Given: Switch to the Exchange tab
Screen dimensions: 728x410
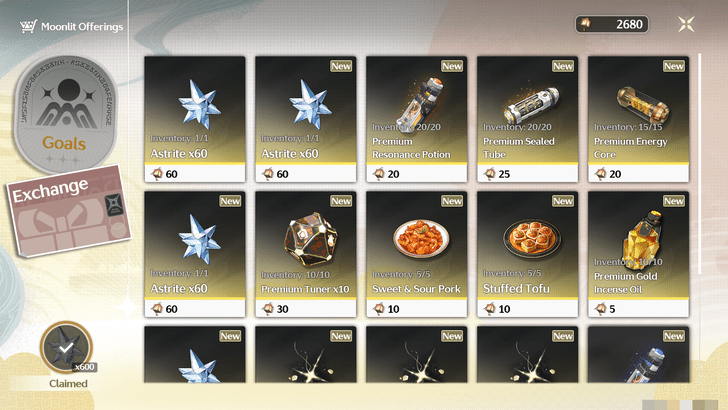Looking at the screenshot, I should pos(69,211).
